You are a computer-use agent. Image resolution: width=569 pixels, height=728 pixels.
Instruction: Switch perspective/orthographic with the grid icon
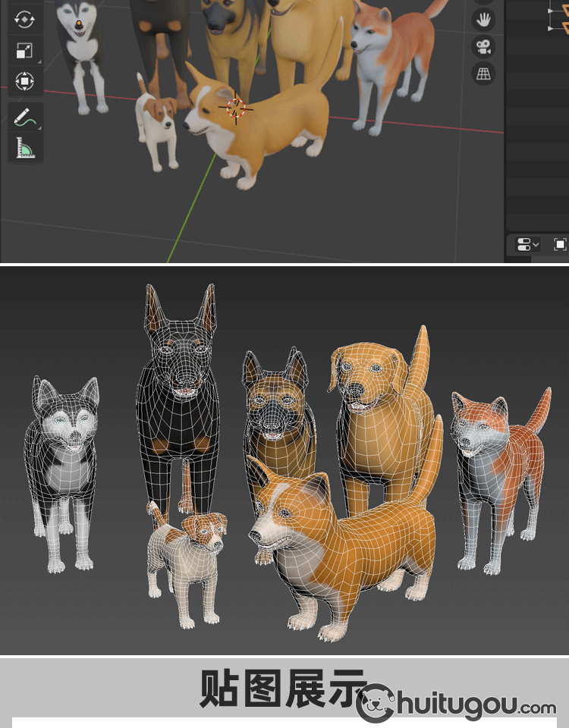(483, 74)
